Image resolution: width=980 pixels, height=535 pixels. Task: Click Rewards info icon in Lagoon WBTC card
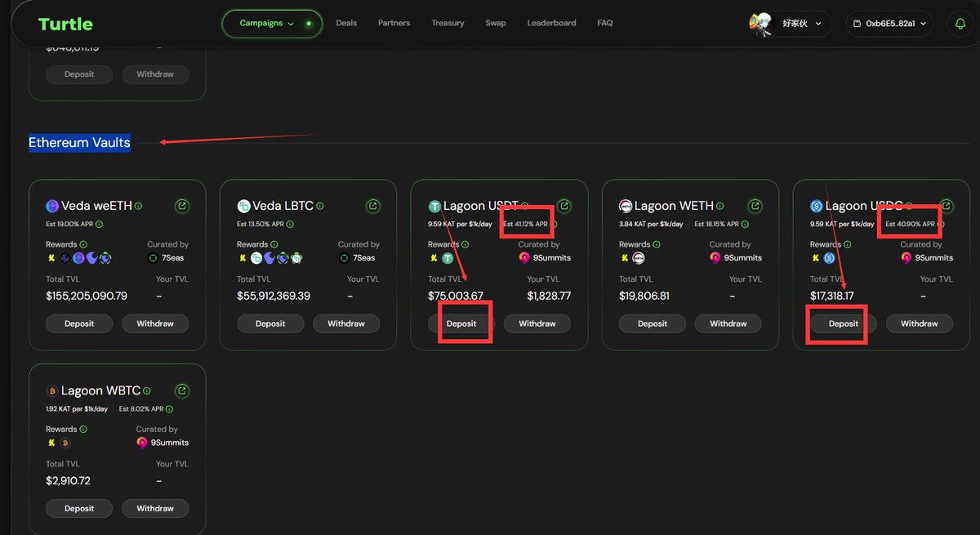tap(83, 429)
